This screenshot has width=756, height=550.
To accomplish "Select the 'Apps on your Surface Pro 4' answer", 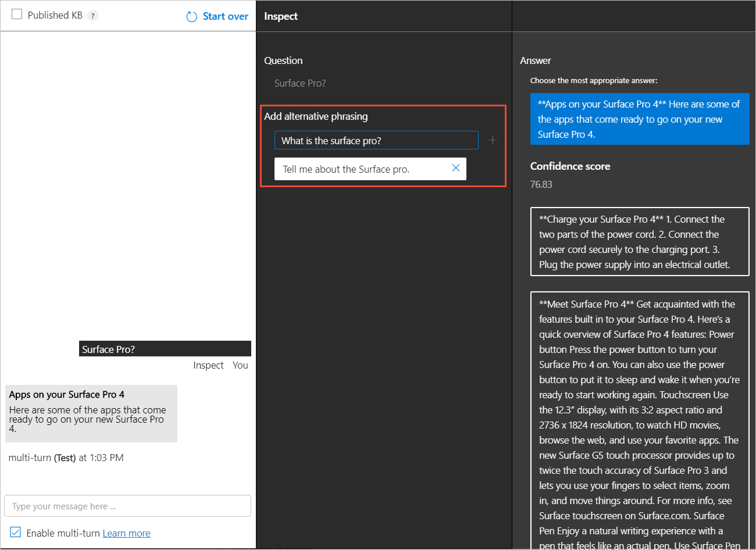I will pos(639,119).
